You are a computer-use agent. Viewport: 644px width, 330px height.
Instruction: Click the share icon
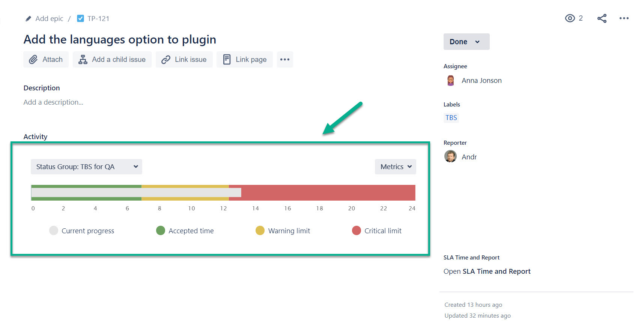pyautogui.click(x=602, y=18)
